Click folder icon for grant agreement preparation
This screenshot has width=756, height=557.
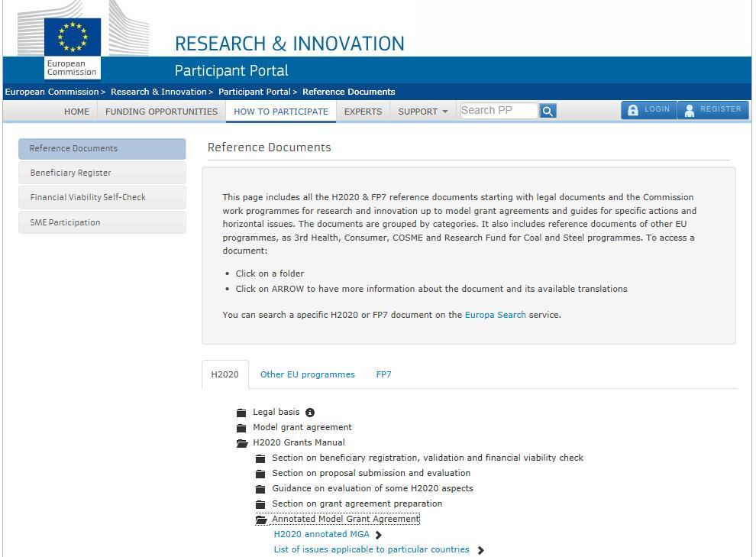click(260, 504)
